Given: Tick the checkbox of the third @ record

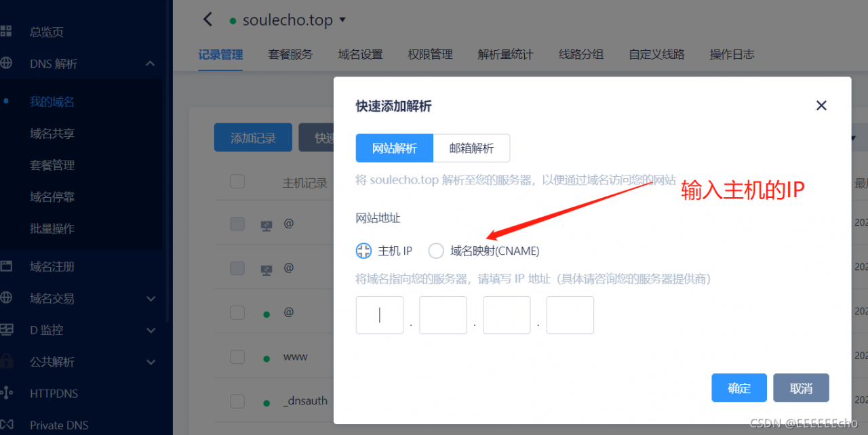Looking at the screenshot, I should pos(237,312).
